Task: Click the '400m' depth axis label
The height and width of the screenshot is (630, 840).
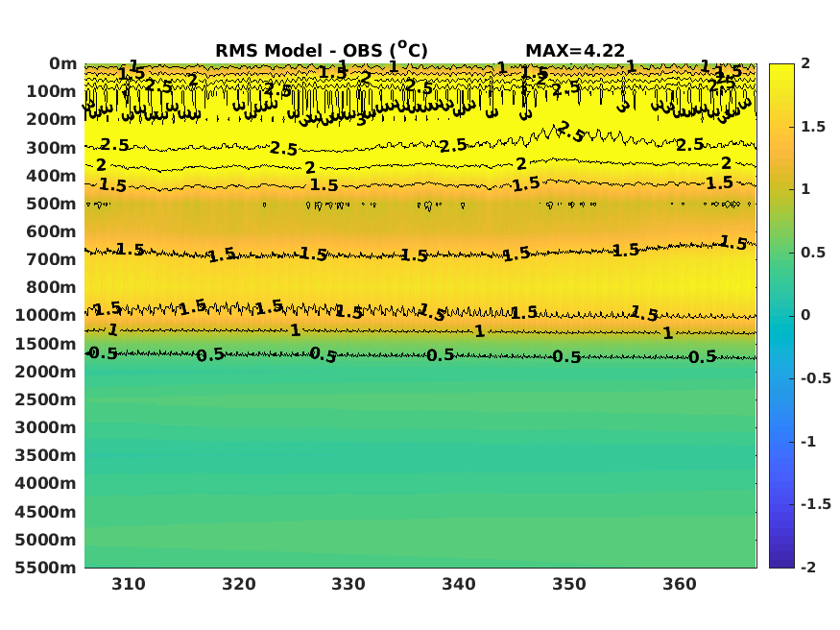Action: (52, 176)
